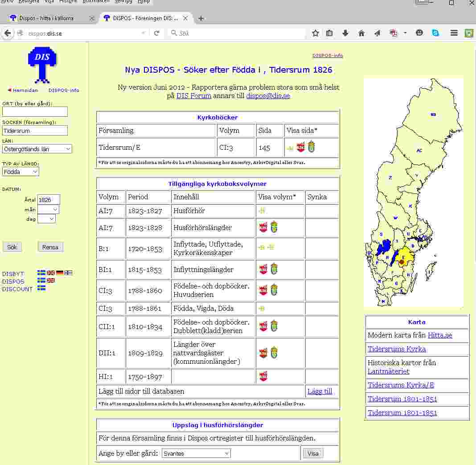Bookmark this page with the star icon
This screenshot has width=476, height=465.
[x=316, y=33]
